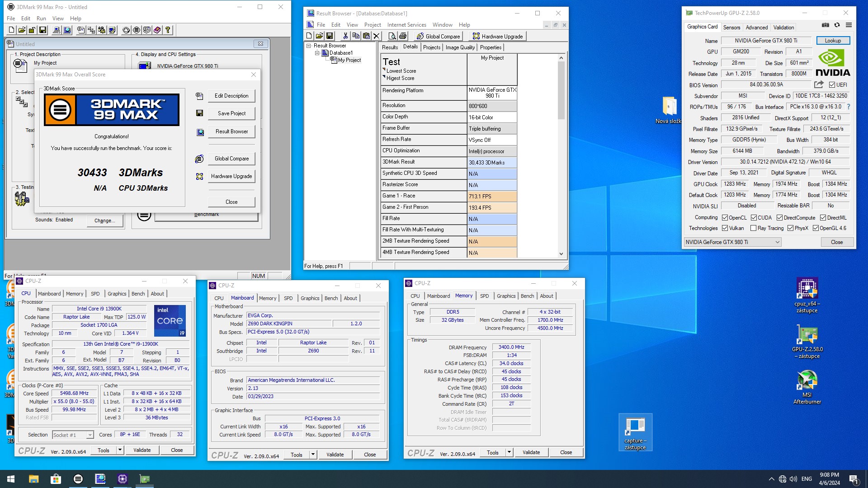Click the Delete X icon in Result Browser toolbar

click(376, 36)
